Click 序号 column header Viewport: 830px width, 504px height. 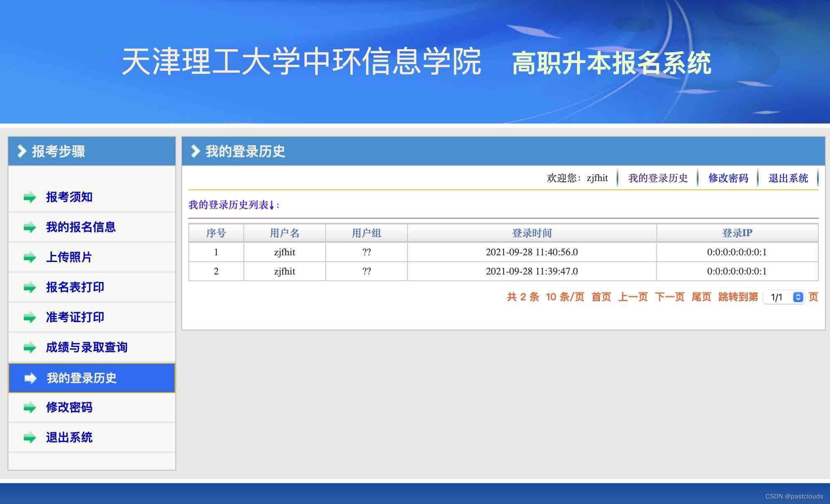tap(216, 233)
